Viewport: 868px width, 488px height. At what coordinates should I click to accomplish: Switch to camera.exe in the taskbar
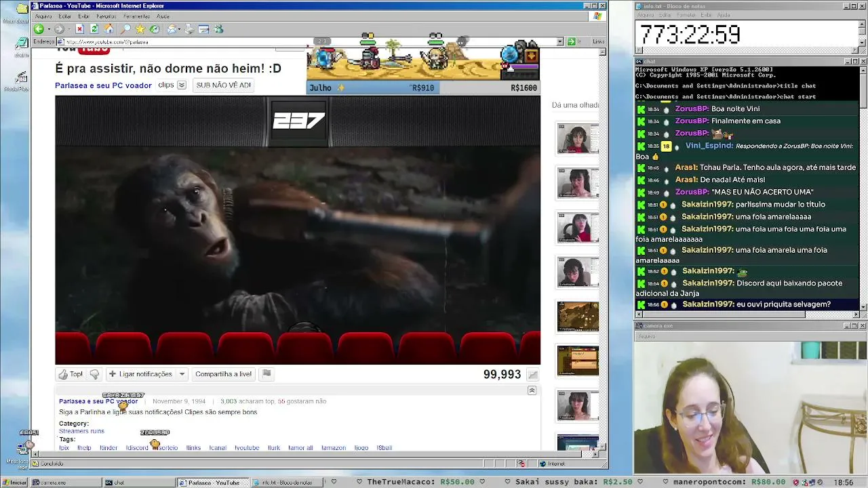click(x=64, y=483)
